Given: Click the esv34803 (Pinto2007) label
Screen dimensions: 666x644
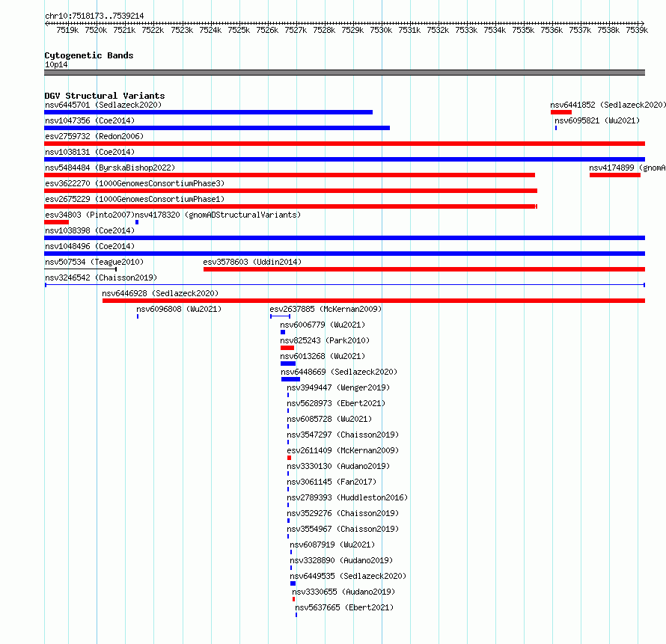Looking at the screenshot, I should [x=90, y=215].
